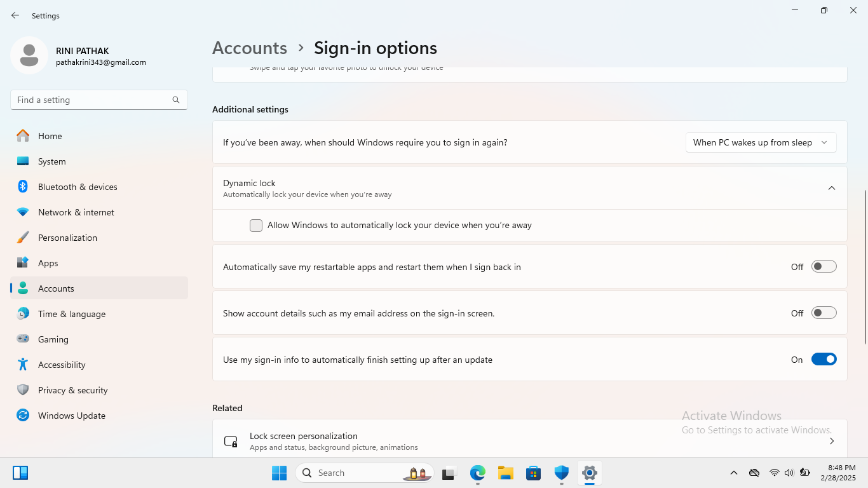Open the Windows Start menu
868x488 pixels.
pyautogui.click(x=280, y=473)
